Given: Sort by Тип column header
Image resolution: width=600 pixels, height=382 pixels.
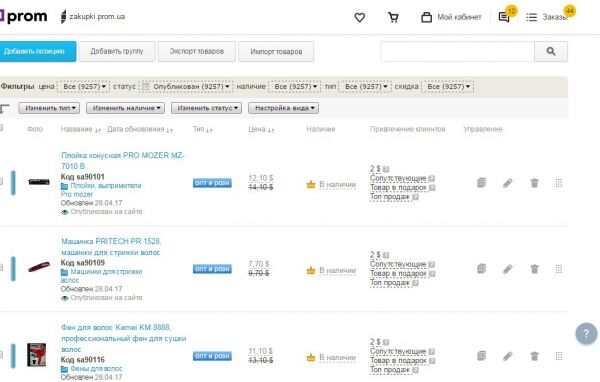Looking at the screenshot, I should pyautogui.click(x=202, y=129).
